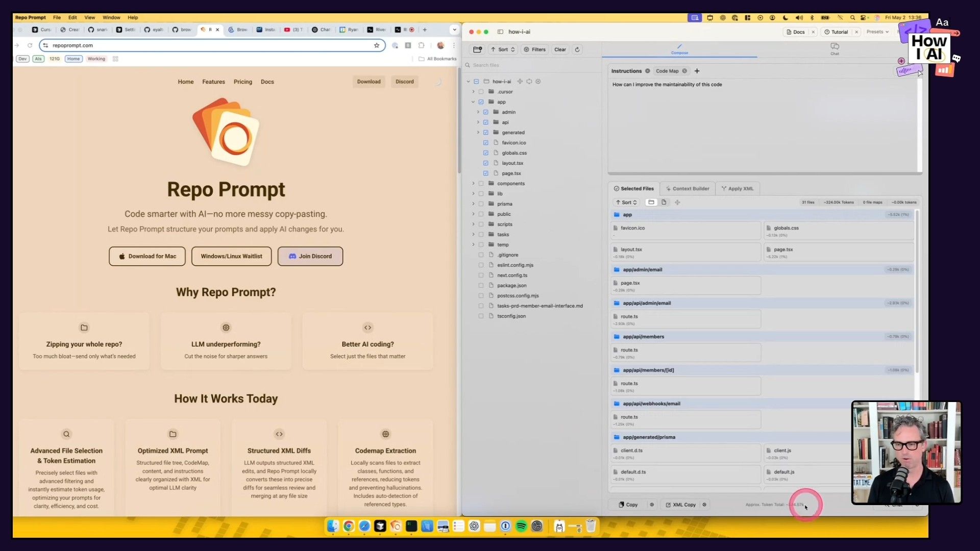Uncheck the layout.tsx checkbox in the file tree
Viewport: 980px width, 551px height.
tap(486, 163)
